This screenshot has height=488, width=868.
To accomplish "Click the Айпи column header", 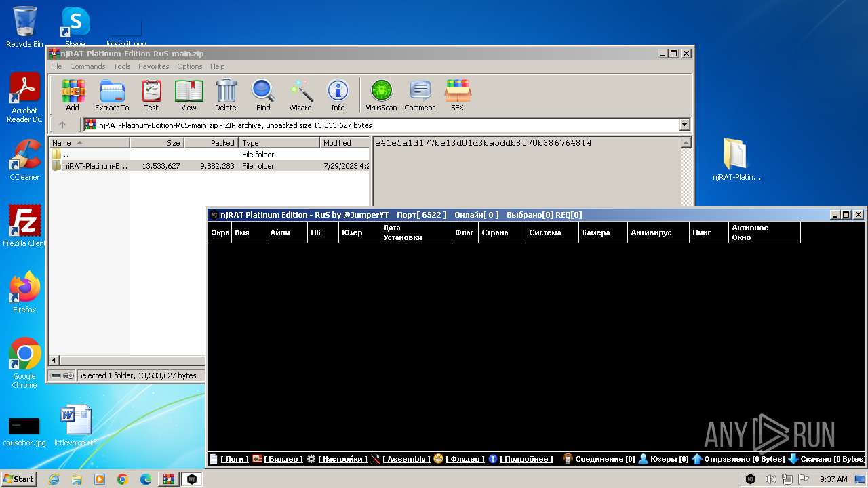I will [287, 232].
